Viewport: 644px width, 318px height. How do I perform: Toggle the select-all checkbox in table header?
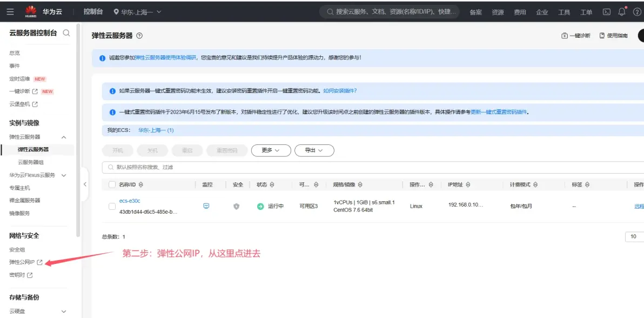[112, 185]
